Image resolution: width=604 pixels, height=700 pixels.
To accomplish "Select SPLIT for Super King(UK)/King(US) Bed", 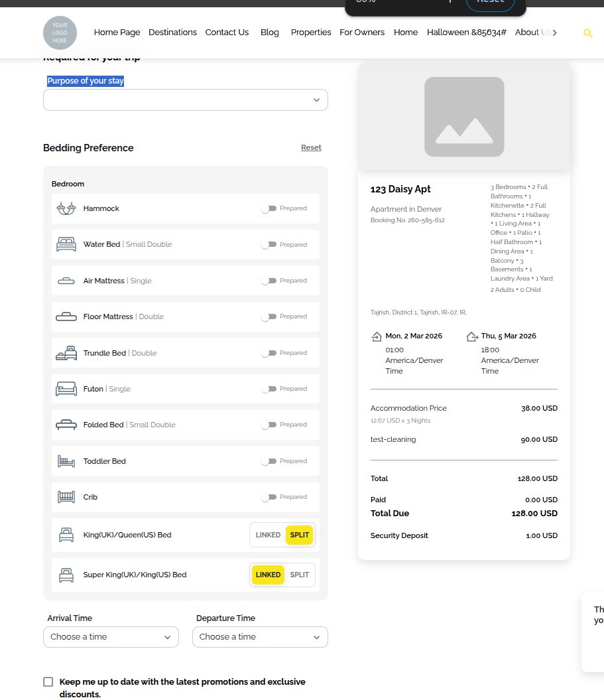I will 299,575.
